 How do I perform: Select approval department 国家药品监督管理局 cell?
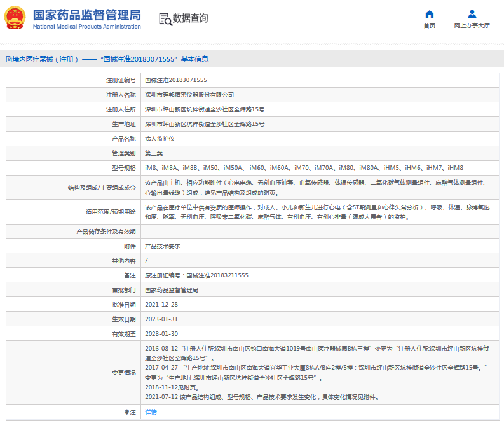[172, 290]
